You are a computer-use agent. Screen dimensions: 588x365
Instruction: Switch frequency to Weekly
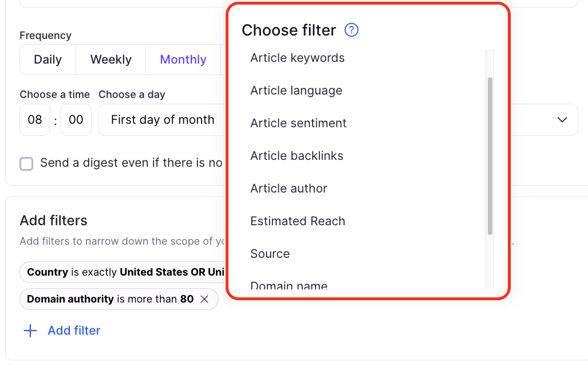coord(111,60)
